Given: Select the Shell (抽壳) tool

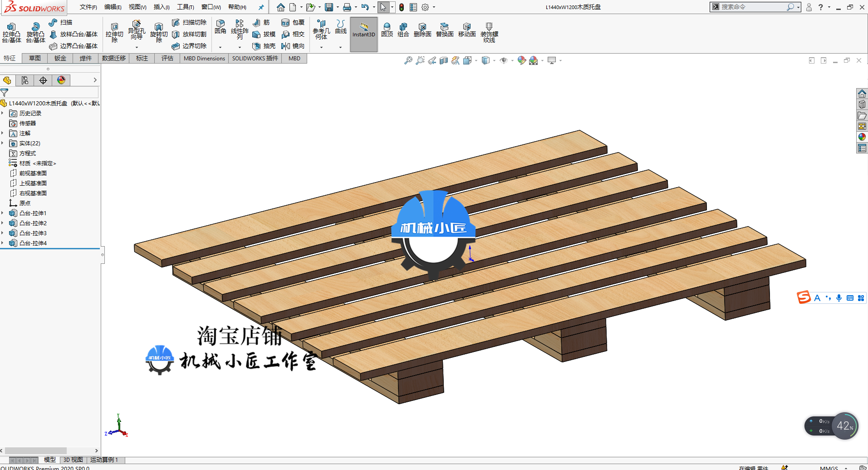Looking at the screenshot, I should click(x=264, y=46).
